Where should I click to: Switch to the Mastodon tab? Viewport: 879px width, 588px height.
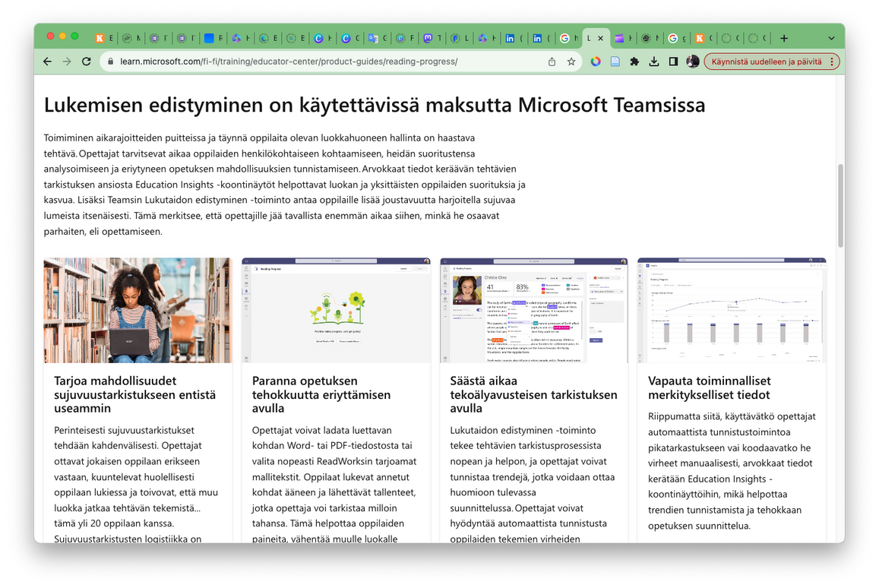[x=433, y=38]
